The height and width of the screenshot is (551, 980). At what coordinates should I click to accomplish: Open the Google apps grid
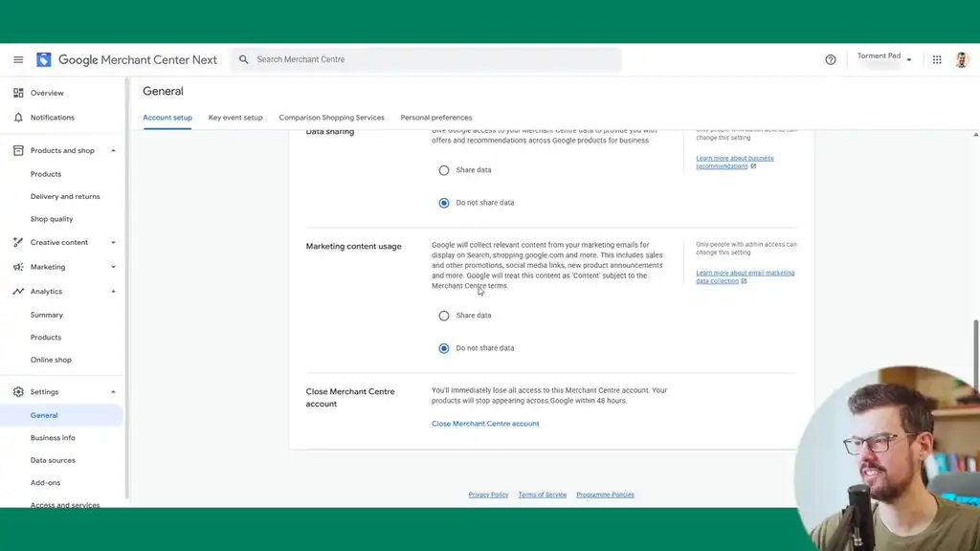937,59
